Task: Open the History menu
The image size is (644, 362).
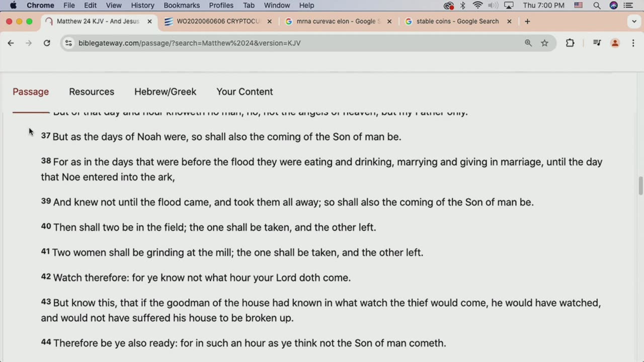Action: tap(142, 6)
